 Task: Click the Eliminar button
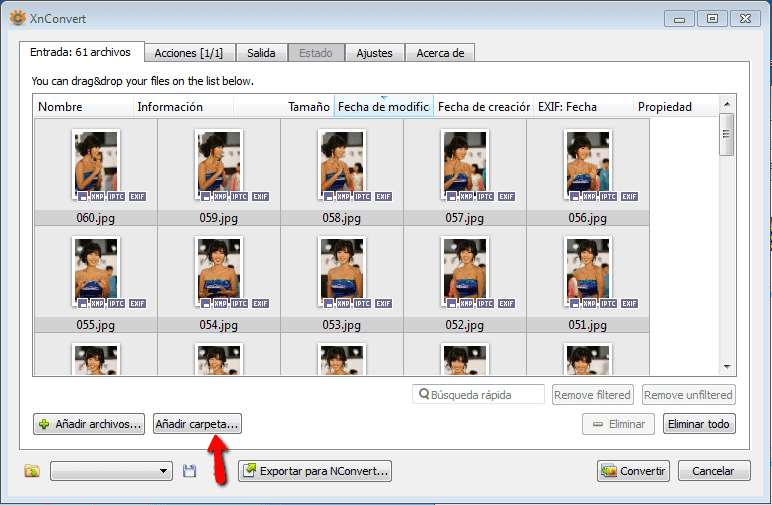point(618,424)
